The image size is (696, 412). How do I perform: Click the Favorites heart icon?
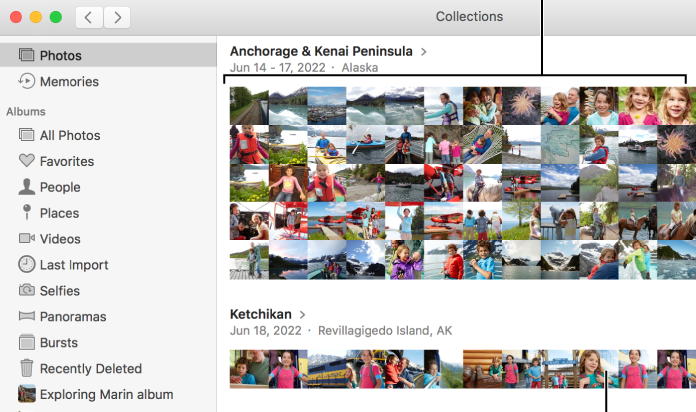point(26,160)
